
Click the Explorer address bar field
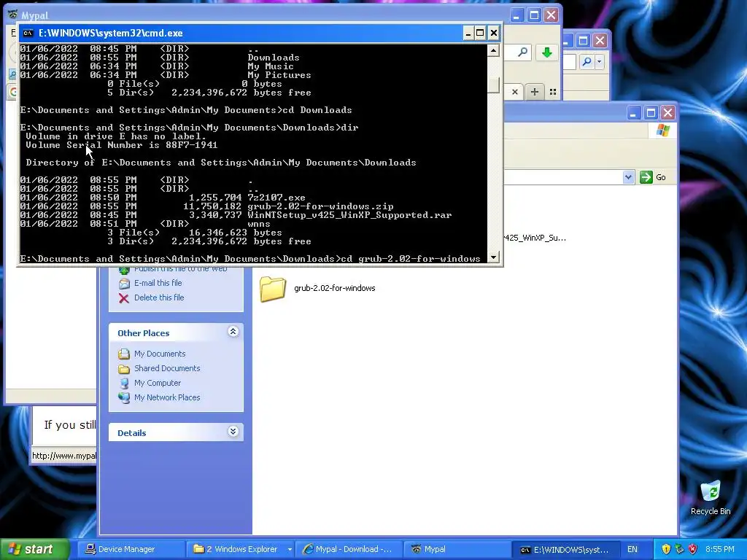pyautogui.click(x=562, y=177)
